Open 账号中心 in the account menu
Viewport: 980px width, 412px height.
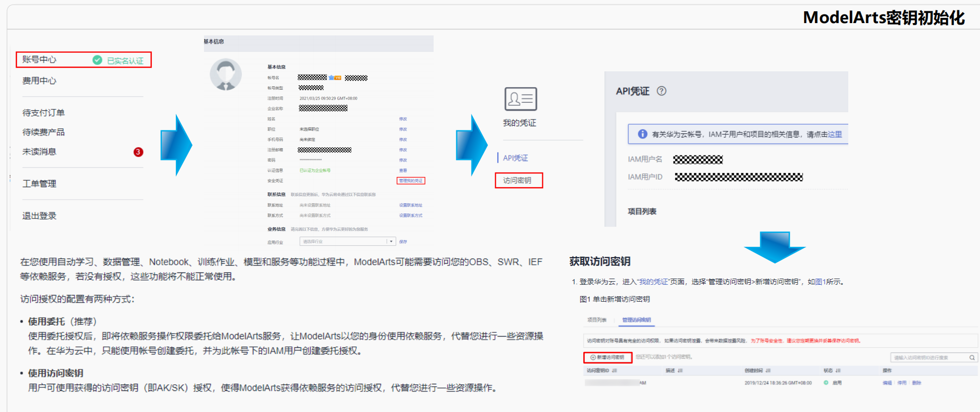click(x=39, y=60)
